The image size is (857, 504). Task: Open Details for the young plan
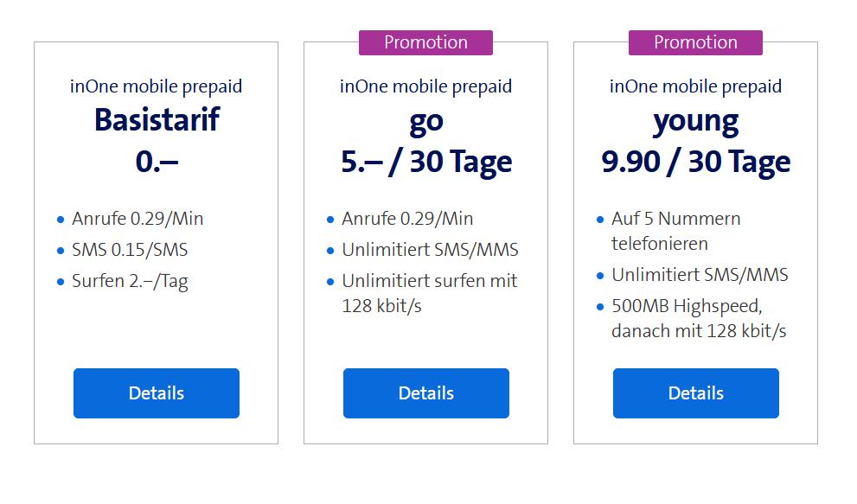696,393
